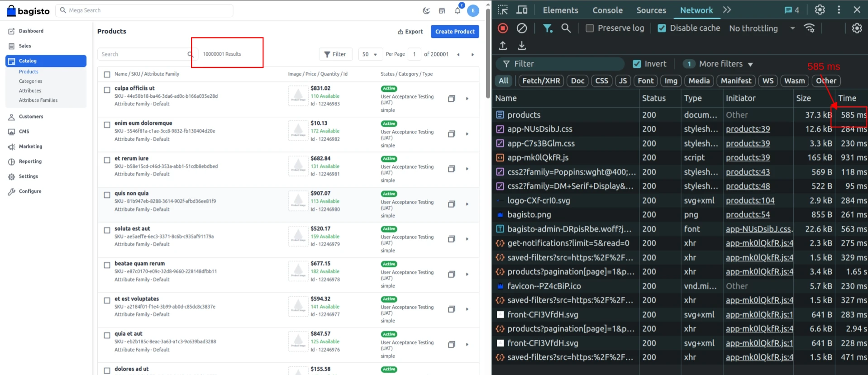Screen dimensions: 868x375
Task: Open network conditions wifi icon
Action: pyautogui.click(x=809, y=28)
